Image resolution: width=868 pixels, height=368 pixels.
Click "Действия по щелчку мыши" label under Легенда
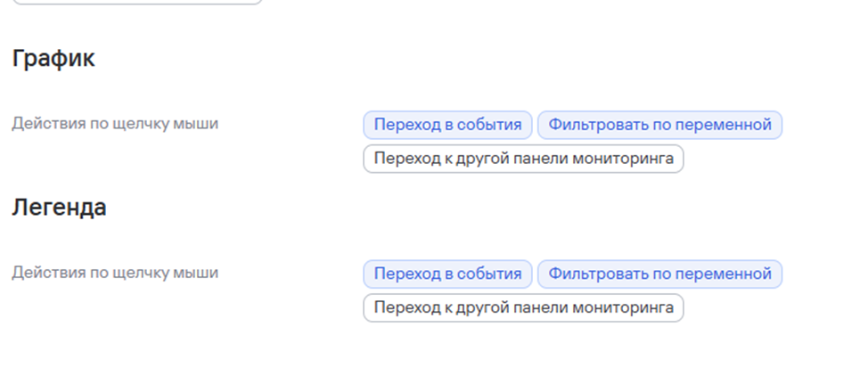[115, 273]
